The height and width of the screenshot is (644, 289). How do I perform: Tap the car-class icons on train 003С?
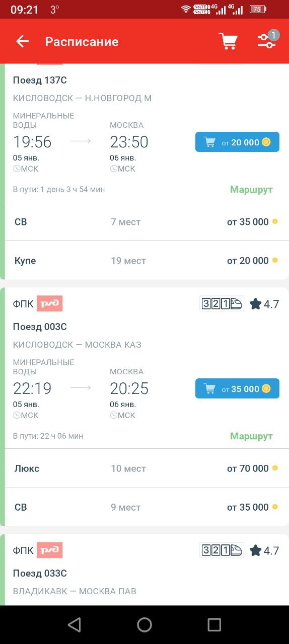click(222, 304)
